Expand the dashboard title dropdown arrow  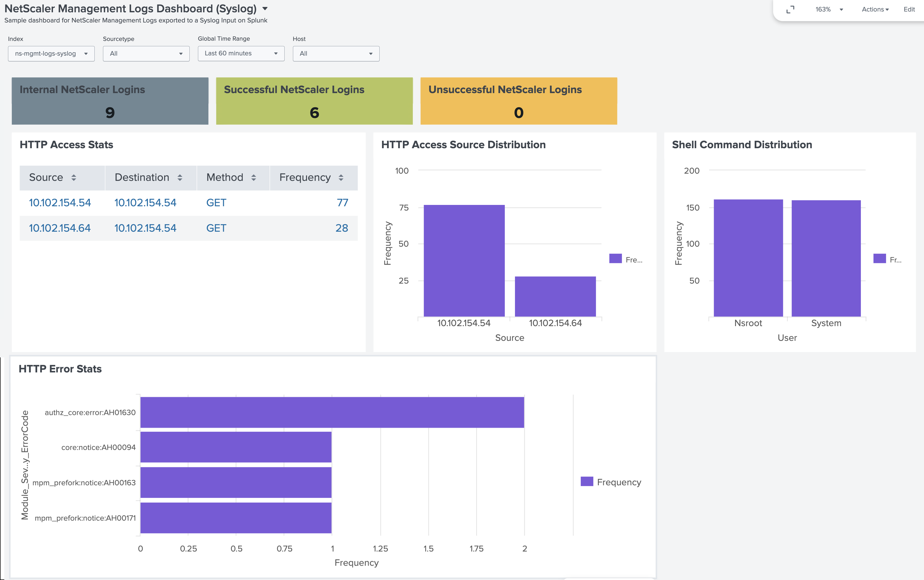click(265, 9)
